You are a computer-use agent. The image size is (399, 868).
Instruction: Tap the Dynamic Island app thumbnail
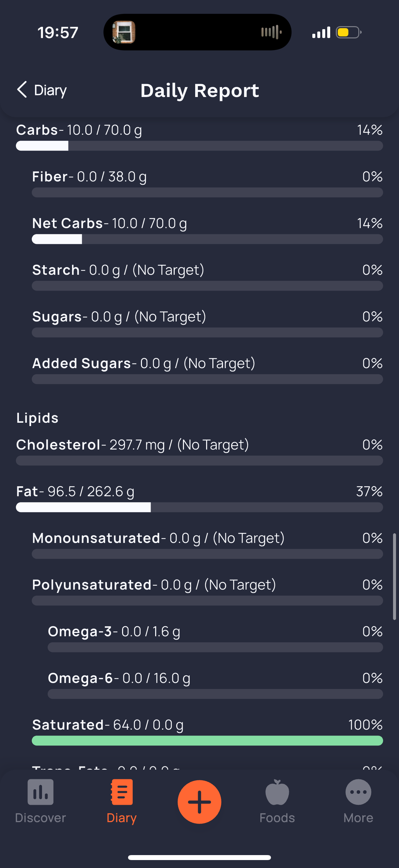click(124, 32)
